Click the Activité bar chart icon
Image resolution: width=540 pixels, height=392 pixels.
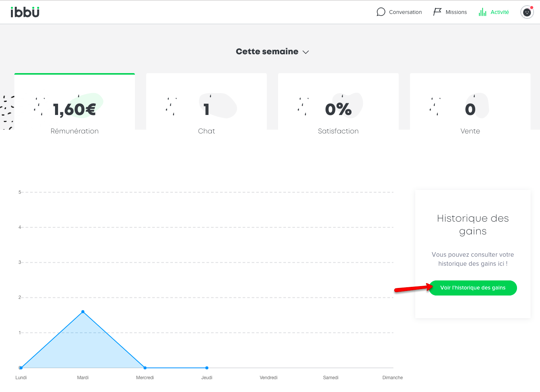(482, 12)
